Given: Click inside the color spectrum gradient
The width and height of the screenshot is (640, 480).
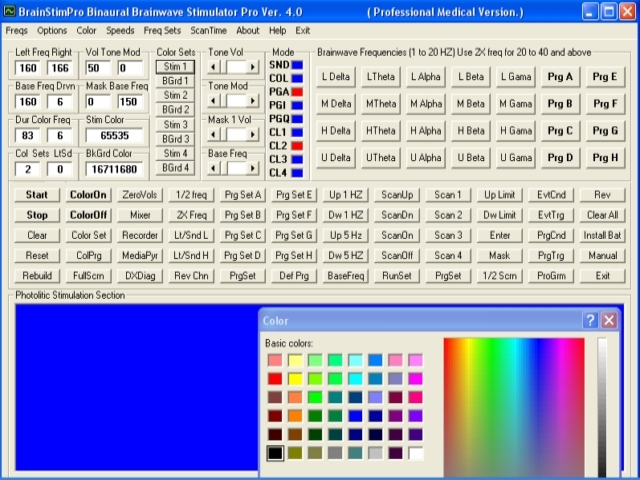Looking at the screenshot, I should [514, 408].
